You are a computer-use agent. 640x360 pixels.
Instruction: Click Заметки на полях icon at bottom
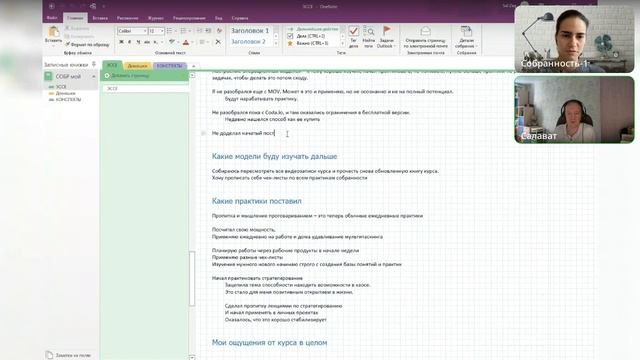(x=49, y=355)
